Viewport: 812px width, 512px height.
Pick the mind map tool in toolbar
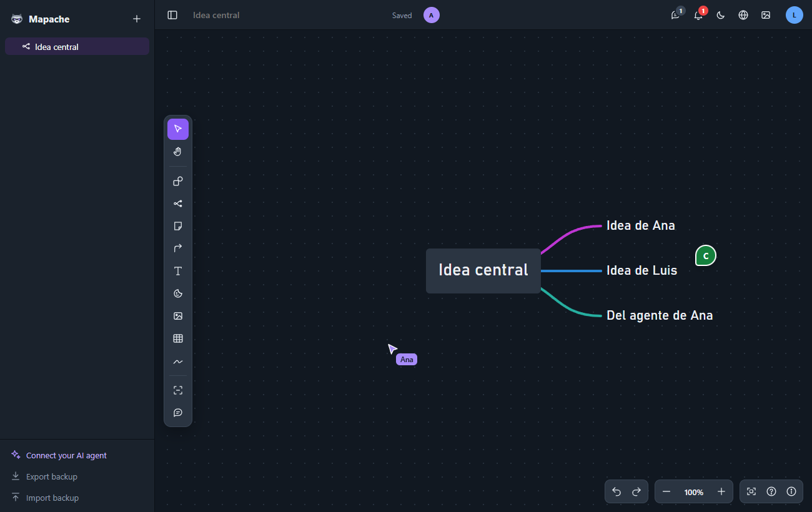(178, 204)
